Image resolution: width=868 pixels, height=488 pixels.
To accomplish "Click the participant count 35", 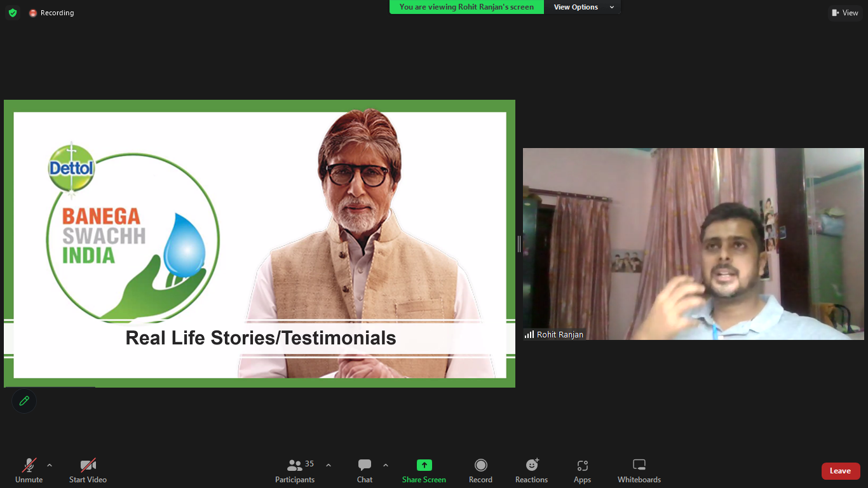I will coord(309,464).
